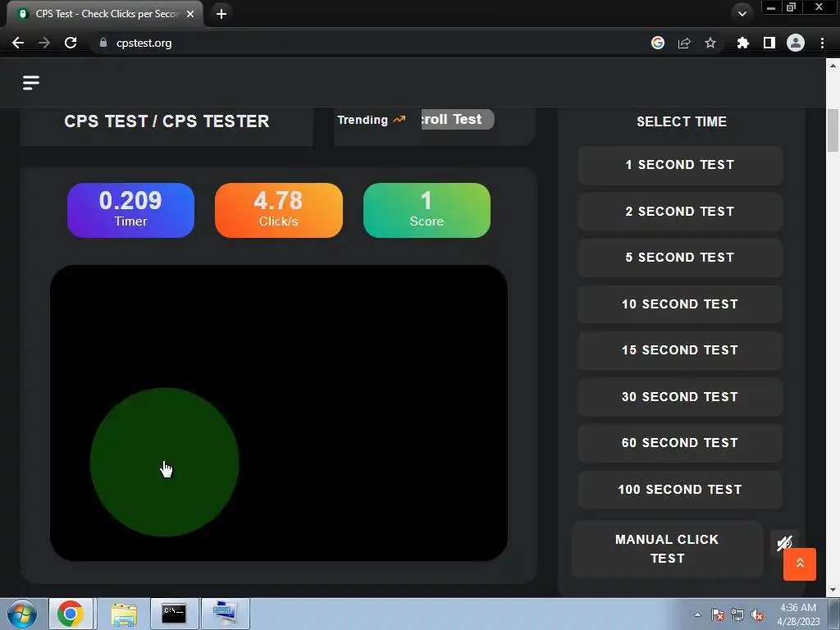Expand the tab search dropdown arrow
840x630 pixels.
(x=742, y=14)
